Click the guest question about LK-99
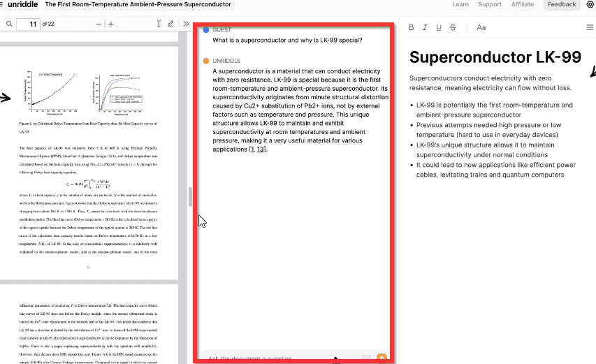596x364 pixels. tap(287, 40)
